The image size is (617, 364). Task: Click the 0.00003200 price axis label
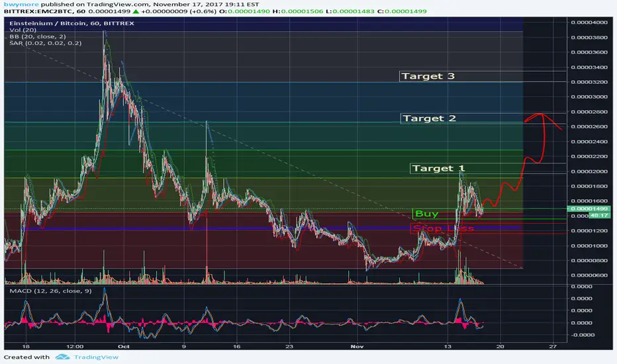click(x=589, y=82)
